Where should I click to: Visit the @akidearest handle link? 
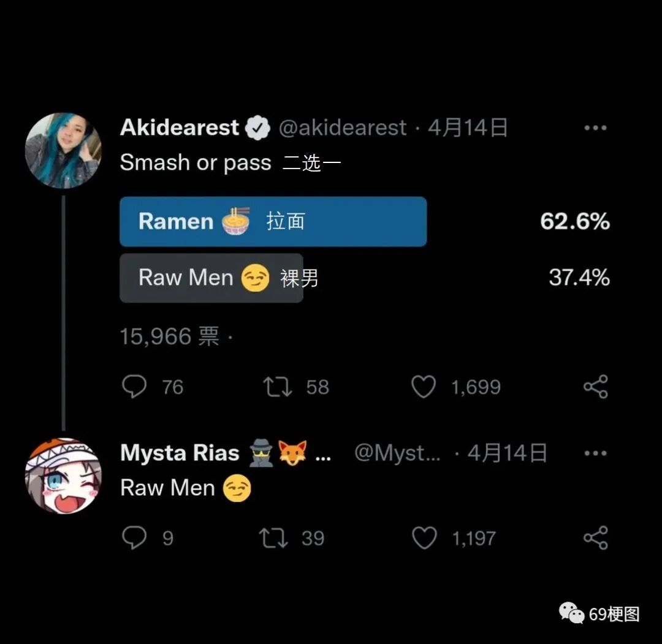pyautogui.click(x=343, y=128)
